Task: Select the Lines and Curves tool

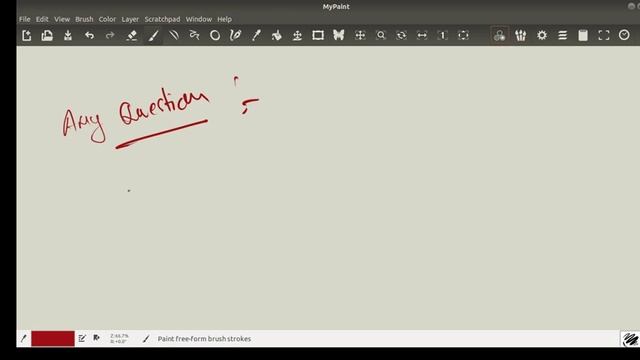Action: click(174, 36)
